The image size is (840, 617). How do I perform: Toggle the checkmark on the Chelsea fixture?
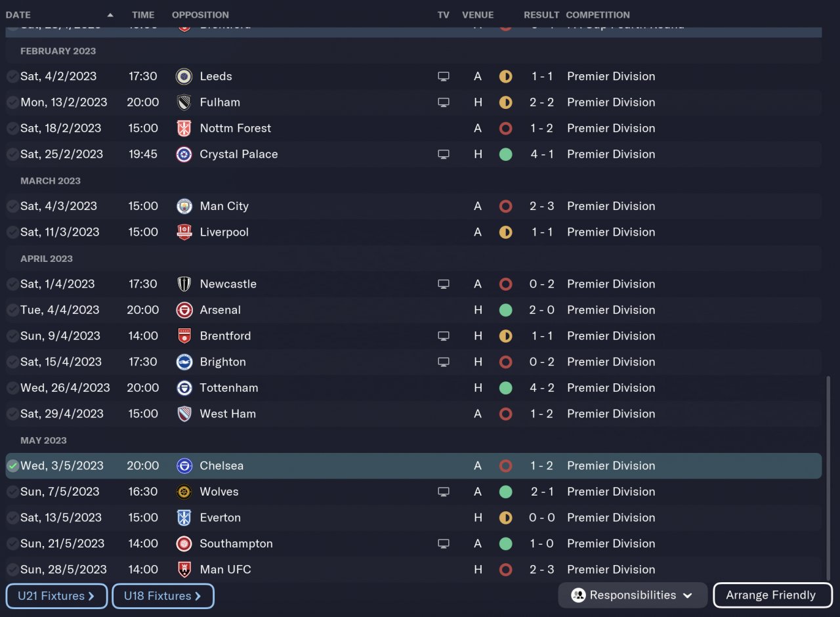tap(12, 466)
